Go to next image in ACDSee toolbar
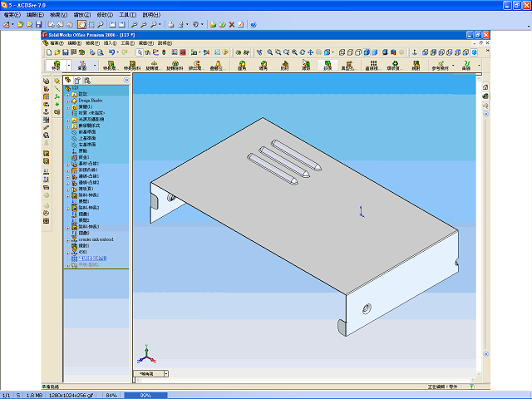532x399 pixels. [121, 24]
